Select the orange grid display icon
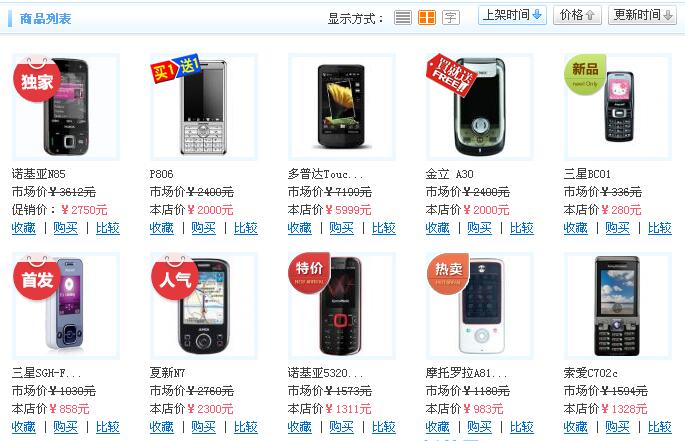Screen dimensions: 685x441 point(426,17)
